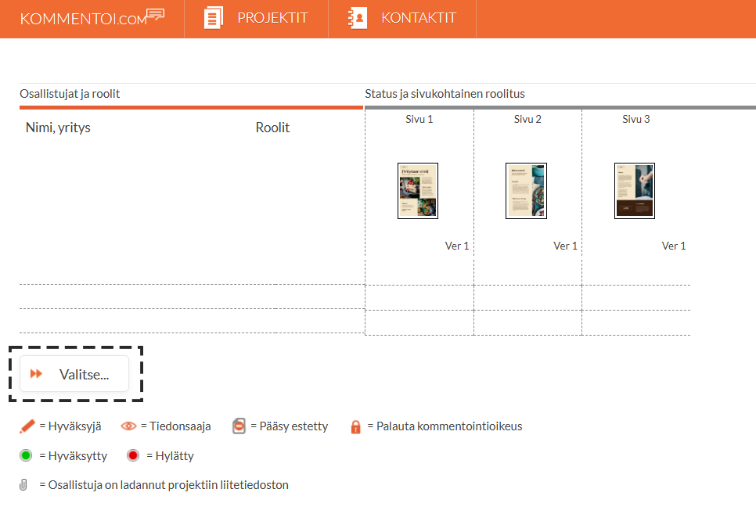Viewport: 756px width, 532px height.
Task: Click the Kommentoi.com logo
Action: [x=92, y=17]
